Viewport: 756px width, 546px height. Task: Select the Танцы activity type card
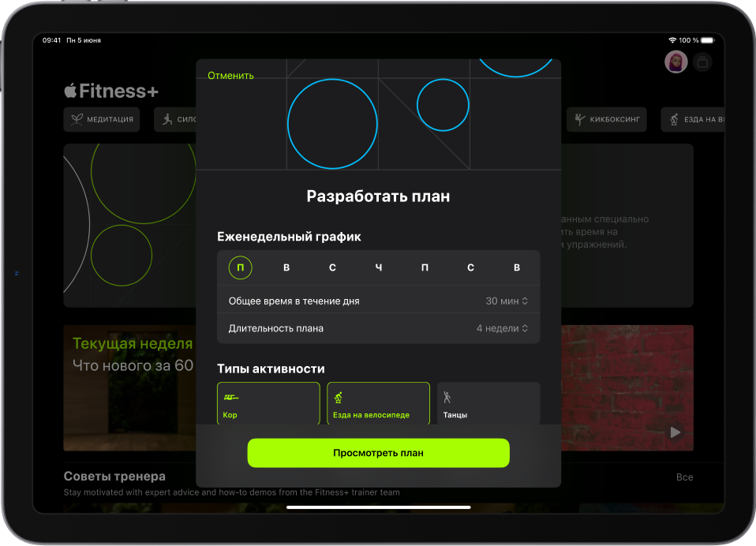488,403
